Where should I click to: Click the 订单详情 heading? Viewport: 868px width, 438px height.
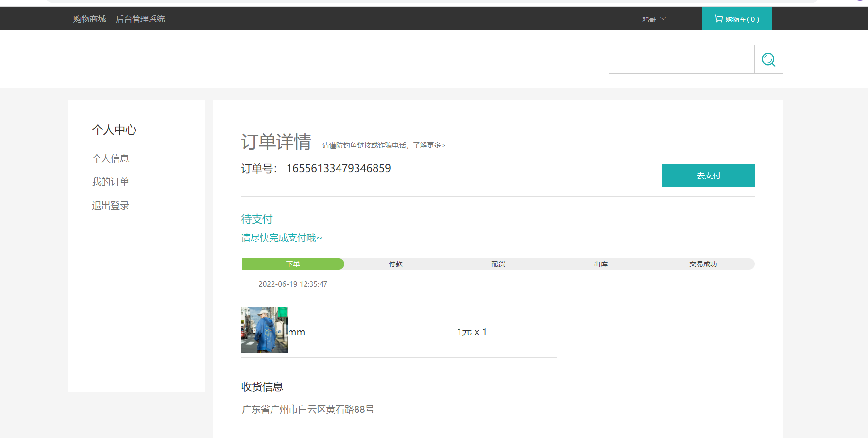(x=276, y=142)
